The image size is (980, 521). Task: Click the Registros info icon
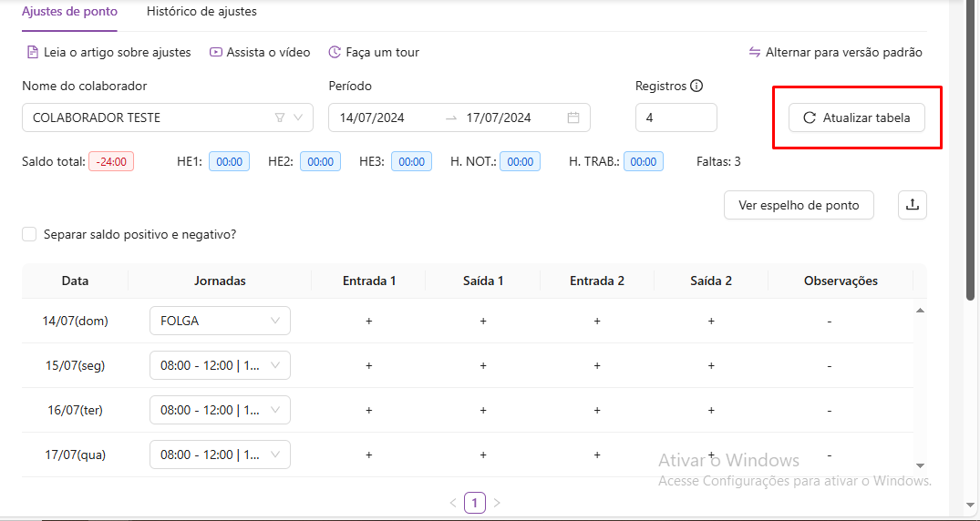pyautogui.click(x=696, y=86)
